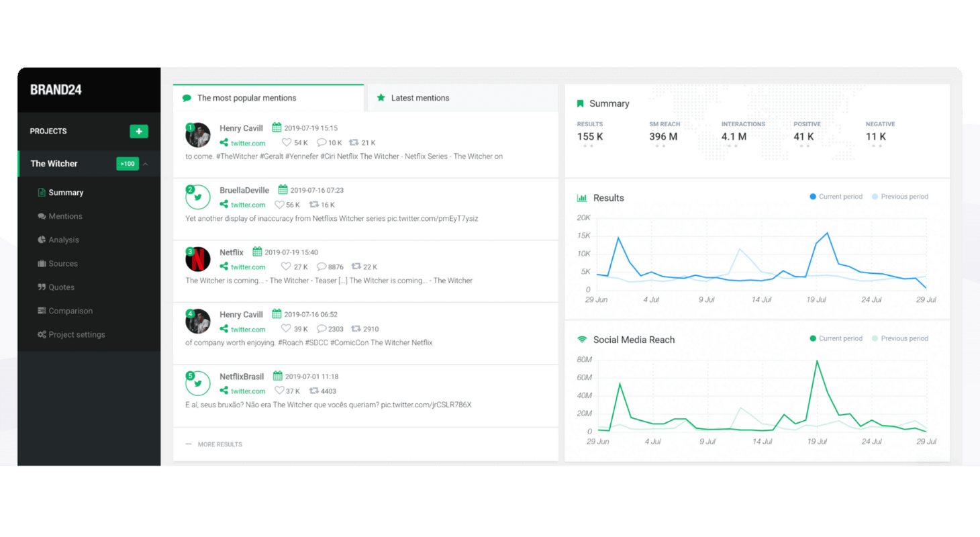Click NetflixBrasil Twitter avatar
The height and width of the screenshot is (537, 980).
tap(198, 383)
